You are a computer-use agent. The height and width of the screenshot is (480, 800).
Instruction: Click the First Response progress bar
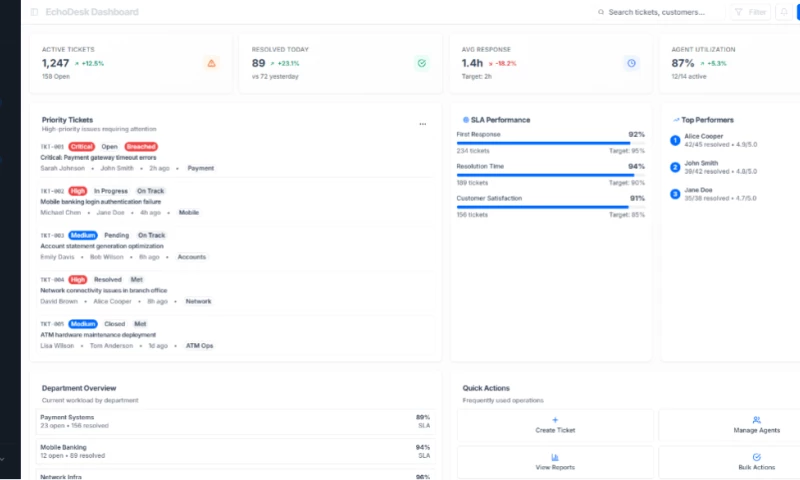click(550, 143)
